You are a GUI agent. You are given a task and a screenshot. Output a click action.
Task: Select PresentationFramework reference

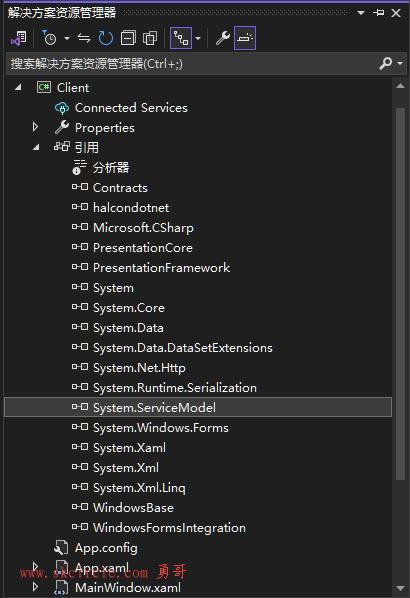(161, 267)
